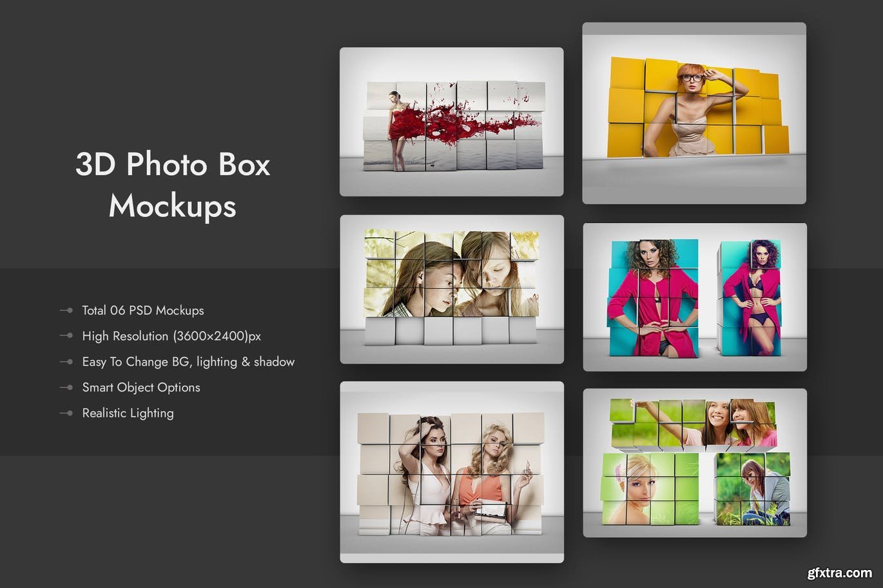Click the Total 06 PSD Mockups text
Viewport: 883px width, 588px height.
click(142, 310)
